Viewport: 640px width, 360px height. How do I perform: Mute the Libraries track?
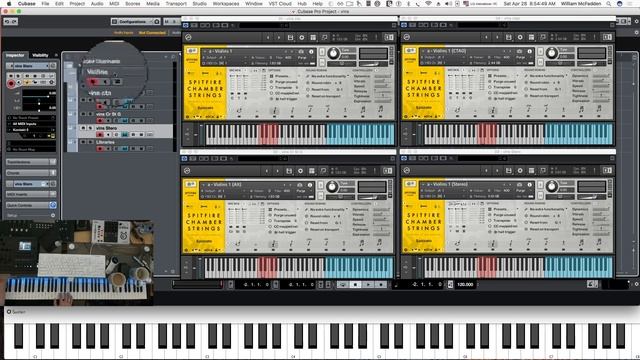tap(83, 142)
